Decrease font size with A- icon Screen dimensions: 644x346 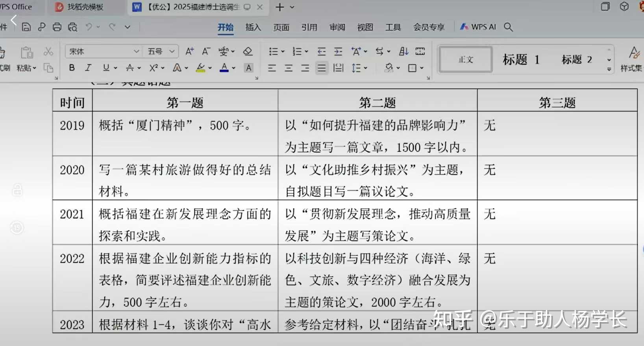coord(206,51)
